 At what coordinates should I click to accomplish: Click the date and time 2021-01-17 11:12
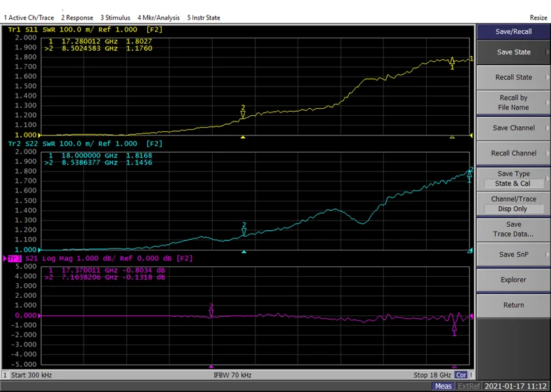click(x=515, y=386)
